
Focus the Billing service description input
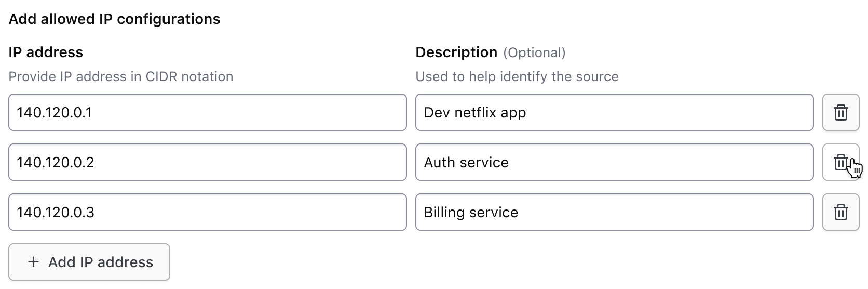pos(614,212)
